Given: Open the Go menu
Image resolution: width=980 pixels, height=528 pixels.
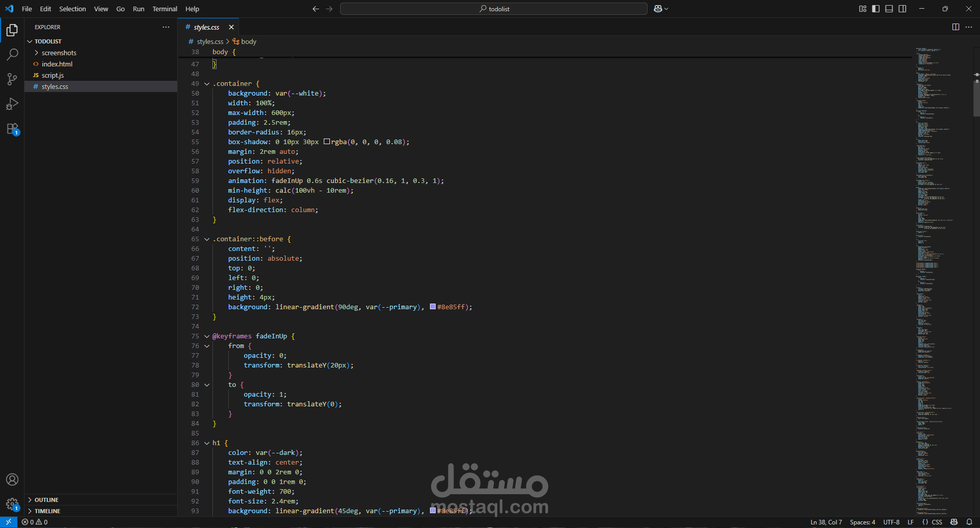Looking at the screenshot, I should tap(121, 9).
